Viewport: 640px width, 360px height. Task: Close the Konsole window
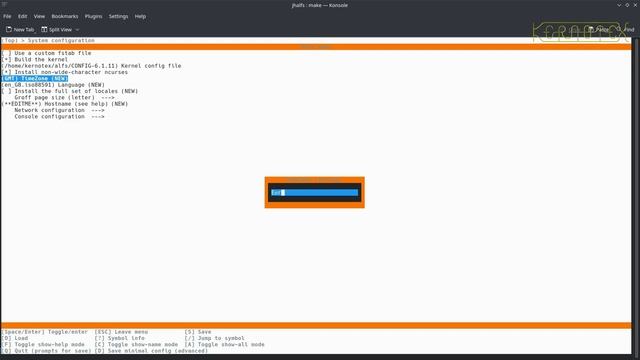635,5
